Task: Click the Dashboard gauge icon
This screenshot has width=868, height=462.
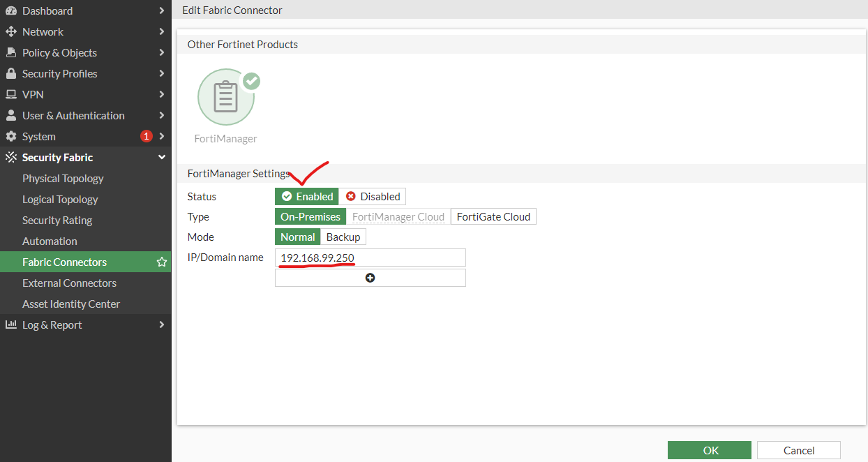Action: pos(11,11)
